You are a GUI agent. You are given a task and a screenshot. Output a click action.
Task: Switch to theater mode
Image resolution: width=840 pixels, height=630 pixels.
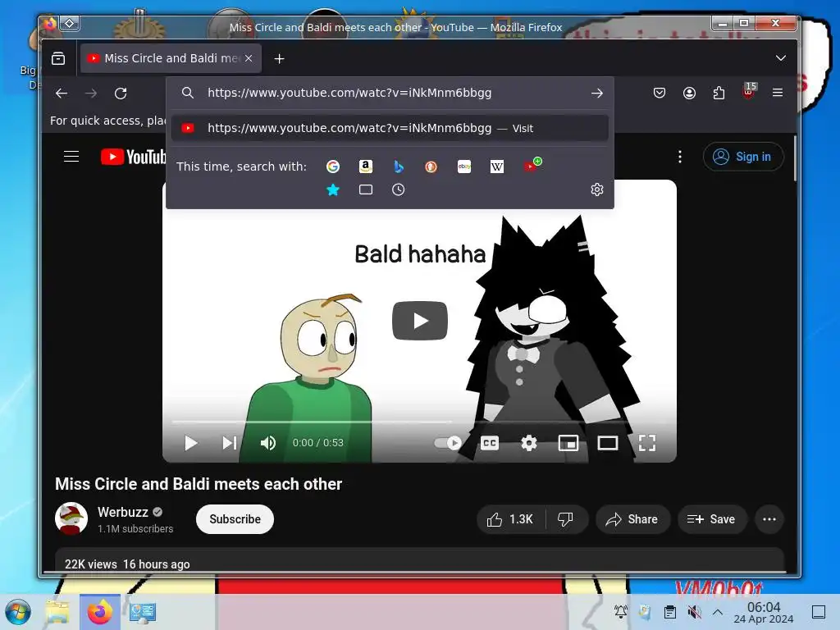[608, 443]
